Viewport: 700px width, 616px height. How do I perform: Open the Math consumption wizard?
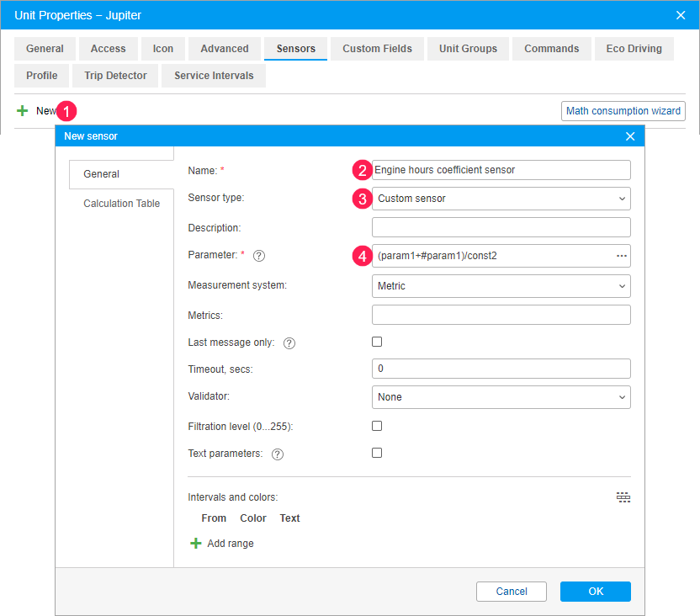(x=623, y=111)
